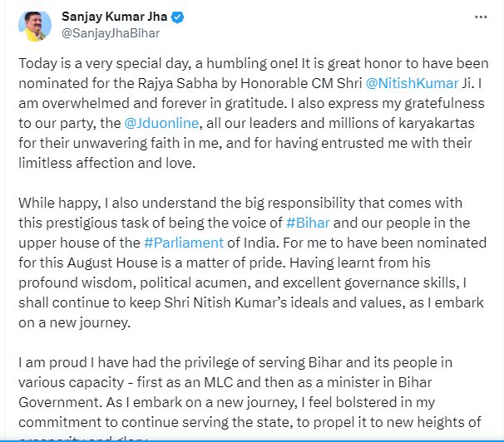This screenshot has height=442, width=504.
Task: Open the #Bihar hashtag
Action: [x=308, y=223]
